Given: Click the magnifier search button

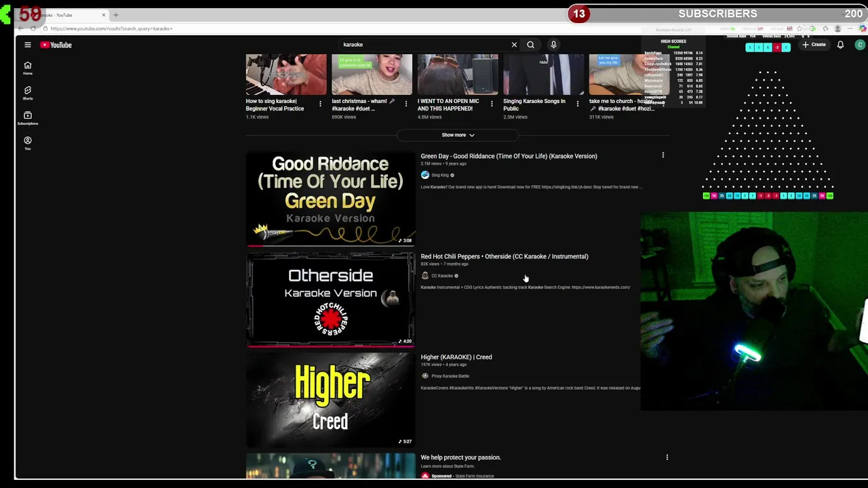Looking at the screenshot, I should click(x=530, y=45).
